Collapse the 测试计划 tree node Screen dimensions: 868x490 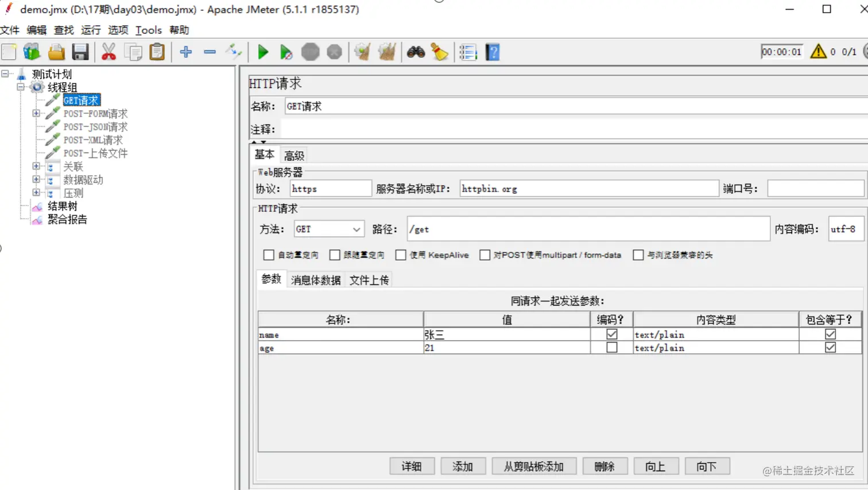(5, 74)
